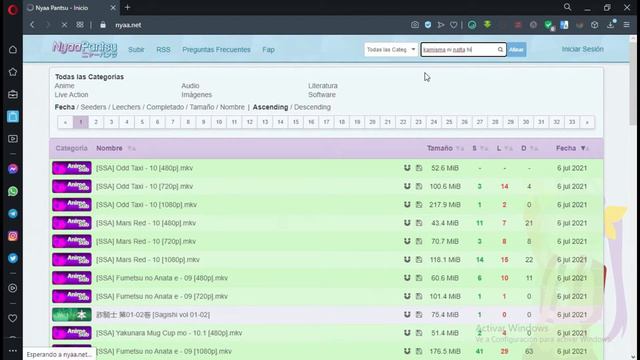640x360 pixels.
Task: Download torrent file for Odd Taxi 720p
Action: click(x=419, y=186)
